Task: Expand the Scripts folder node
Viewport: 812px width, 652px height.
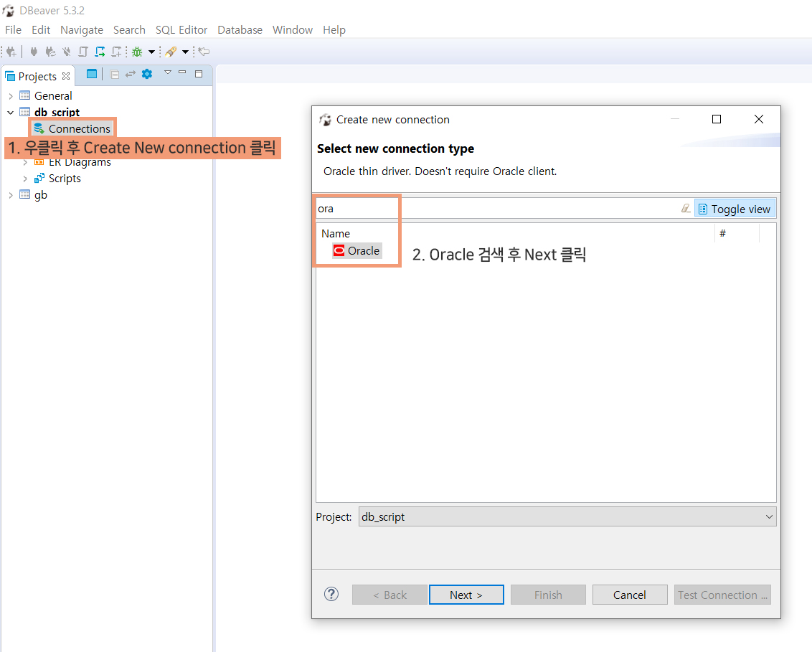Action: [x=25, y=179]
